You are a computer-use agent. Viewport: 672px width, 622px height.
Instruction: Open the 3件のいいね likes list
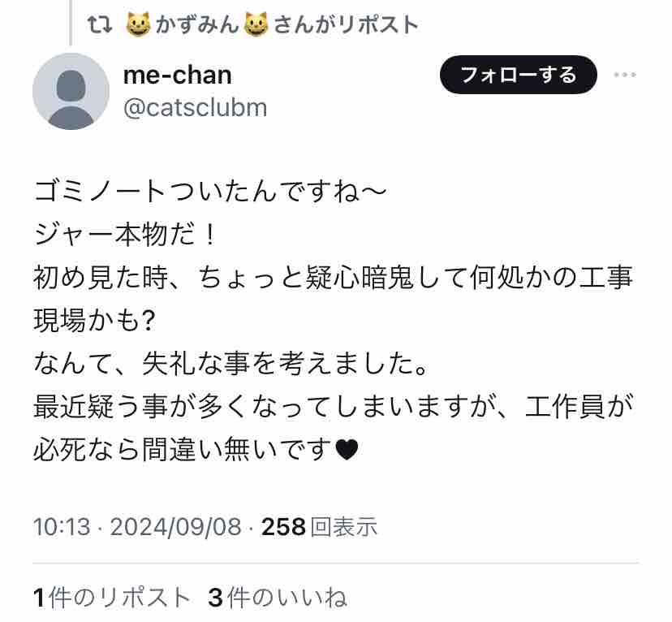tap(278, 598)
